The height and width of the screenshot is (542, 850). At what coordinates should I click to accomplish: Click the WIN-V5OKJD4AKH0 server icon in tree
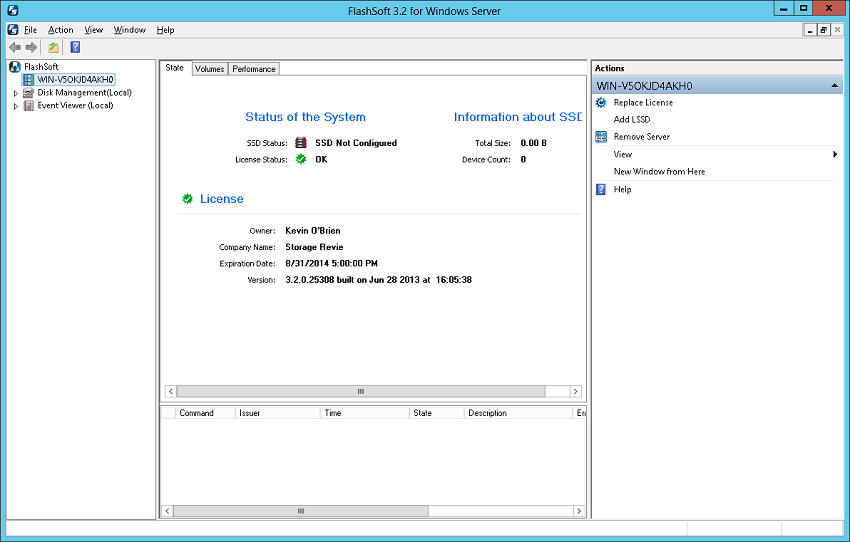[x=28, y=80]
